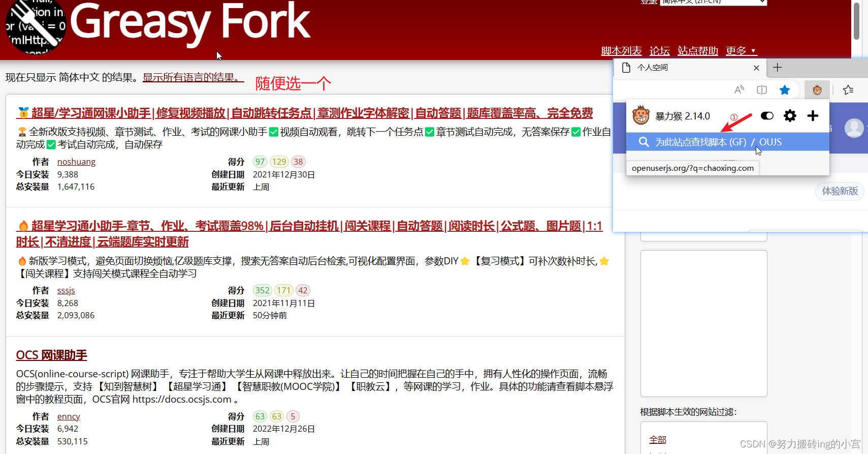
Task: Click the 全部 site filter link
Action: coord(658,440)
